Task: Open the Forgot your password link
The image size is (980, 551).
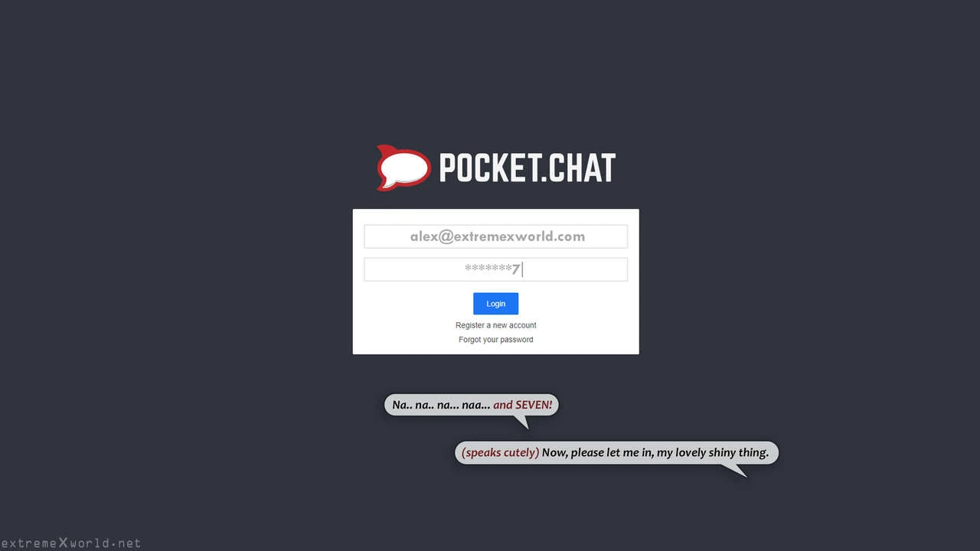Action: click(x=495, y=340)
